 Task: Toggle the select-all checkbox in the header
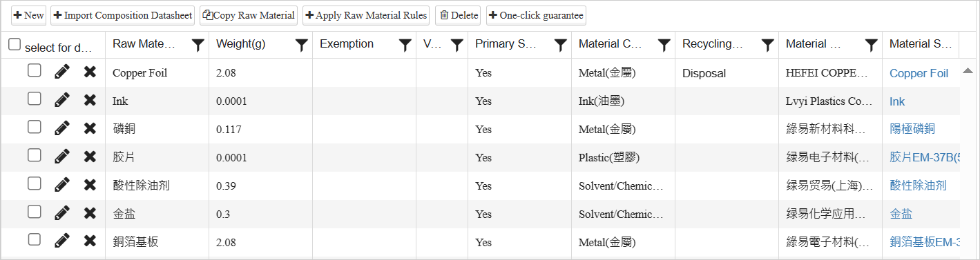tap(15, 44)
